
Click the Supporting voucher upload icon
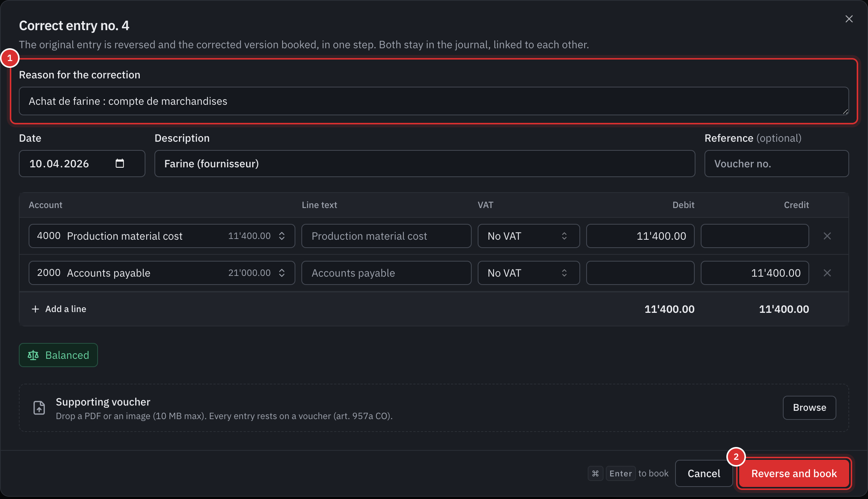click(39, 408)
